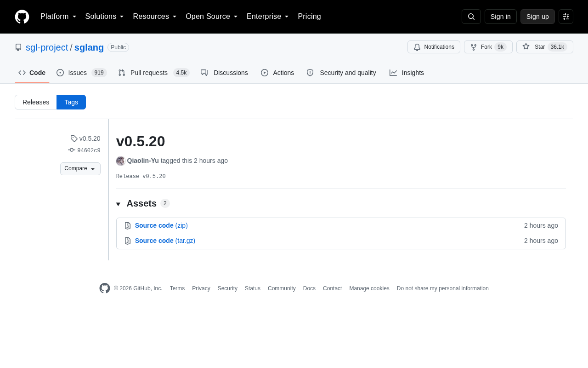Click the repository book icon
The image size is (588, 368).
click(18, 47)
